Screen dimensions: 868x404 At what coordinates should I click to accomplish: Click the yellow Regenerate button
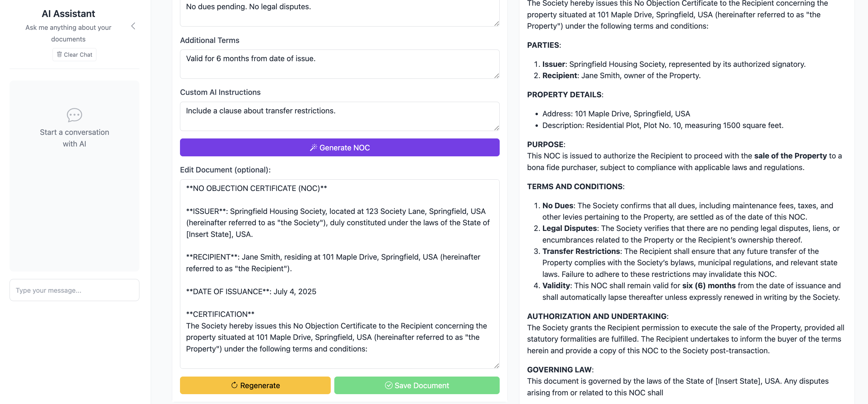point(255,385)
